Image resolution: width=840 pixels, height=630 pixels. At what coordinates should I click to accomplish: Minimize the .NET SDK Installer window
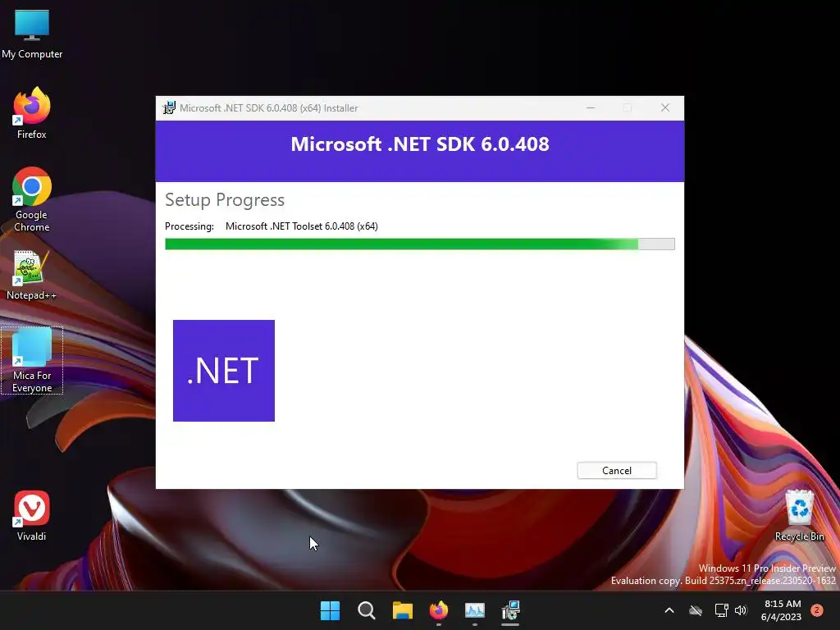[x=591, y=107]
